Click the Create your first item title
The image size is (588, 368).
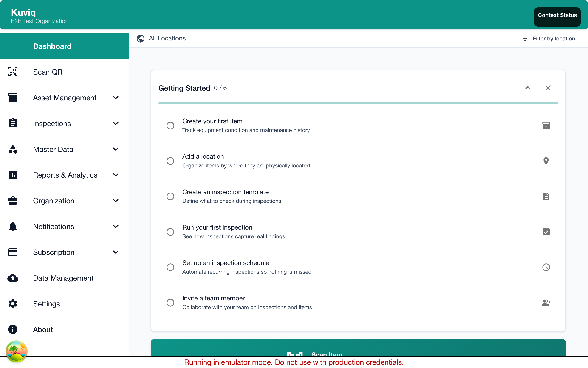[212, 121]
